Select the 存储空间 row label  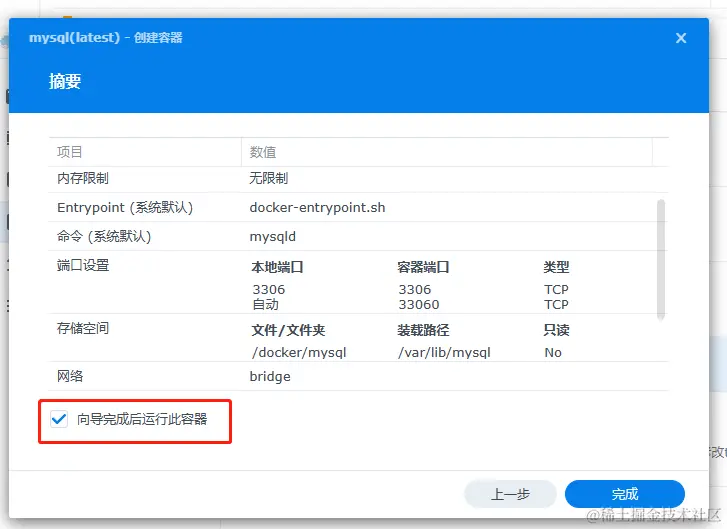(x=83, y=328)
